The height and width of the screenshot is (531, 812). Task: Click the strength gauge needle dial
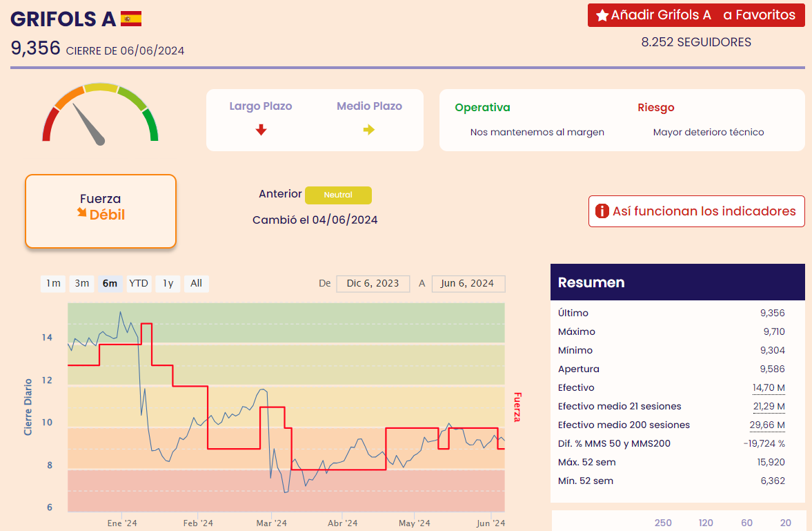pyautogui.click(x=101, y=113)
